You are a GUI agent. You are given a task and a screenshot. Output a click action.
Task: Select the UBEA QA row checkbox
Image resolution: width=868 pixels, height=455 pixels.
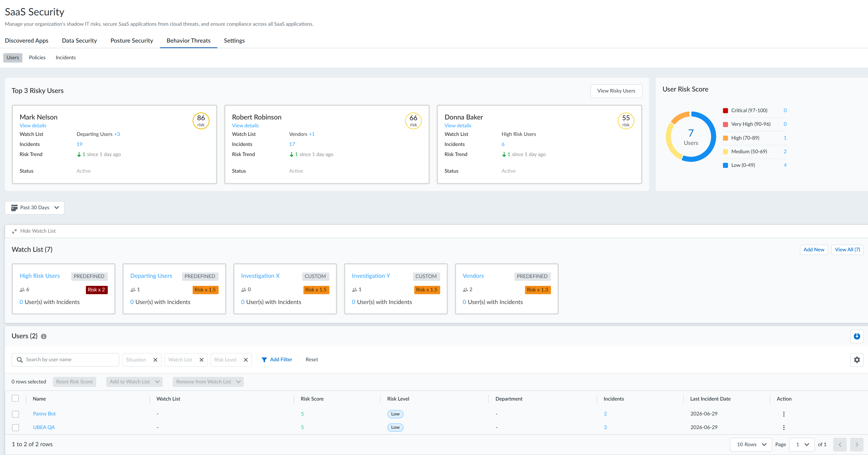(x=16, y=427)
